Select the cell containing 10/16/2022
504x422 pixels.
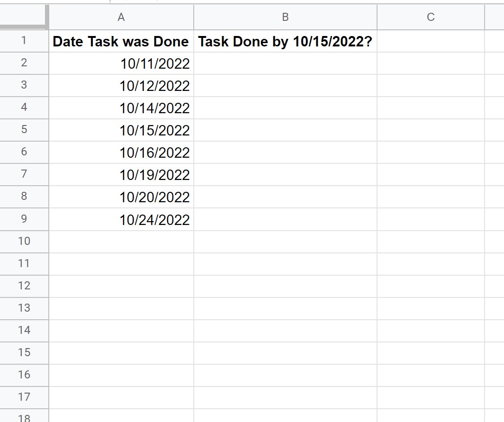(121, 153)
